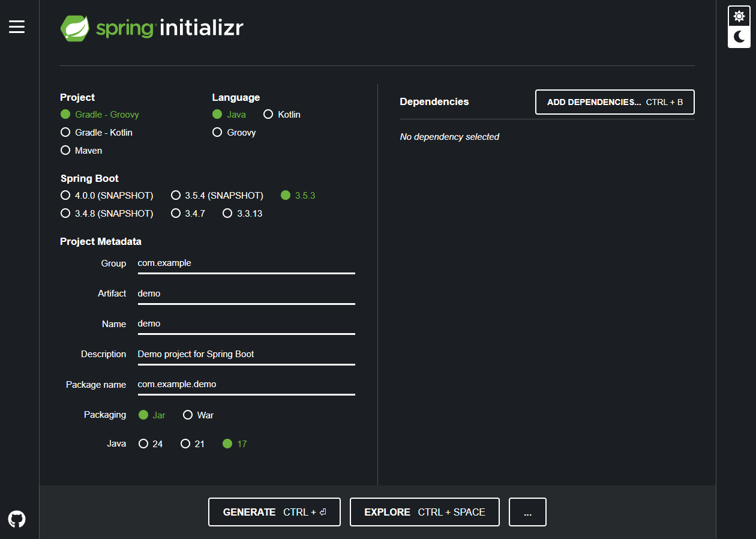Open the GitHub icon link

click(17, 519)
